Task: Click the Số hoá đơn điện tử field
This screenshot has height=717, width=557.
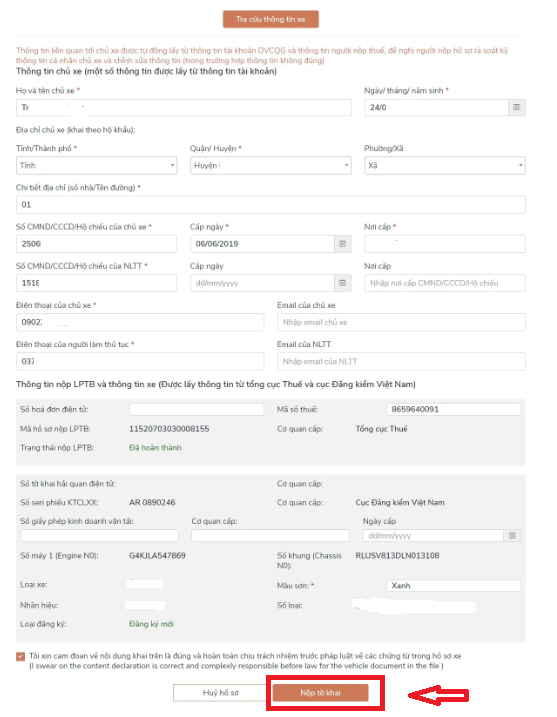Action: (197, 409)
